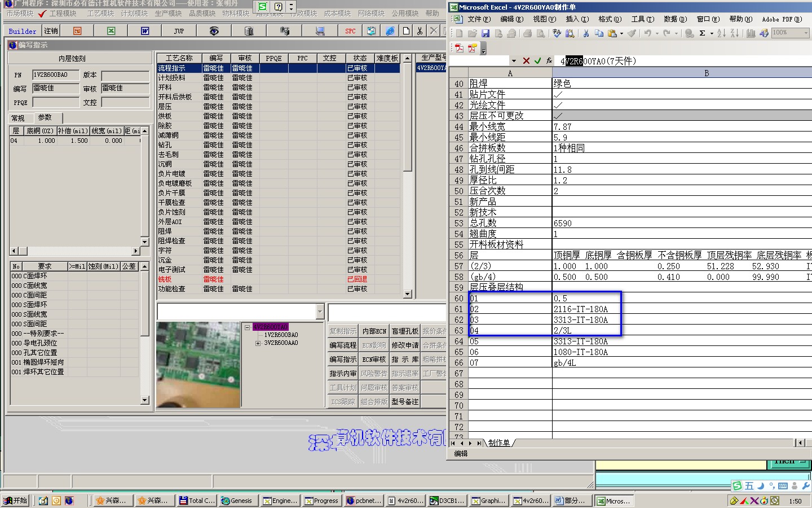
Task: Open the 品质模块 menu
Action: point(202,13)
